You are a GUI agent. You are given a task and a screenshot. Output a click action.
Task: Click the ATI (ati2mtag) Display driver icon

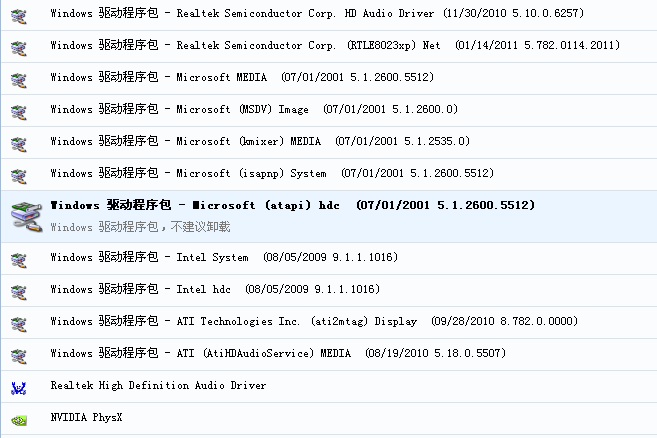(18, 324)
